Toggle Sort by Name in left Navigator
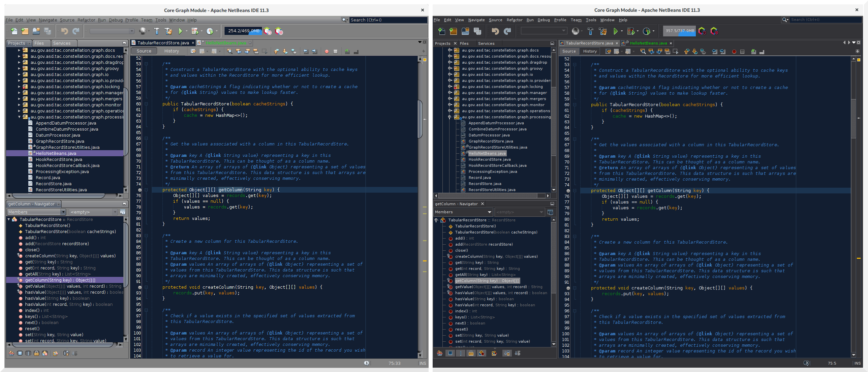868x372 pixels. 66,353
